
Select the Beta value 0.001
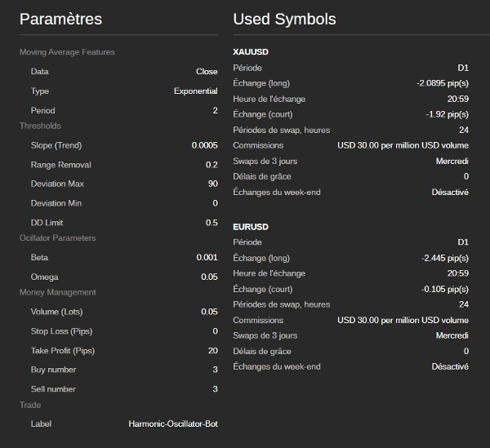207,258
